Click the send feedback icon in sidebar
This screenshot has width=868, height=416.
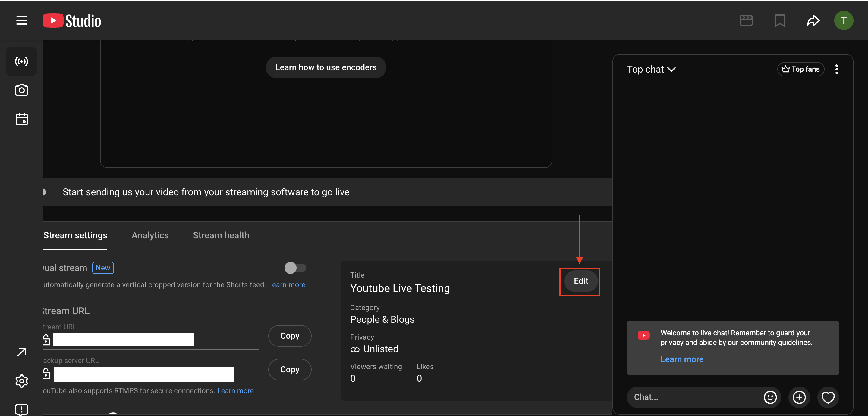click(x=22, y=409)
